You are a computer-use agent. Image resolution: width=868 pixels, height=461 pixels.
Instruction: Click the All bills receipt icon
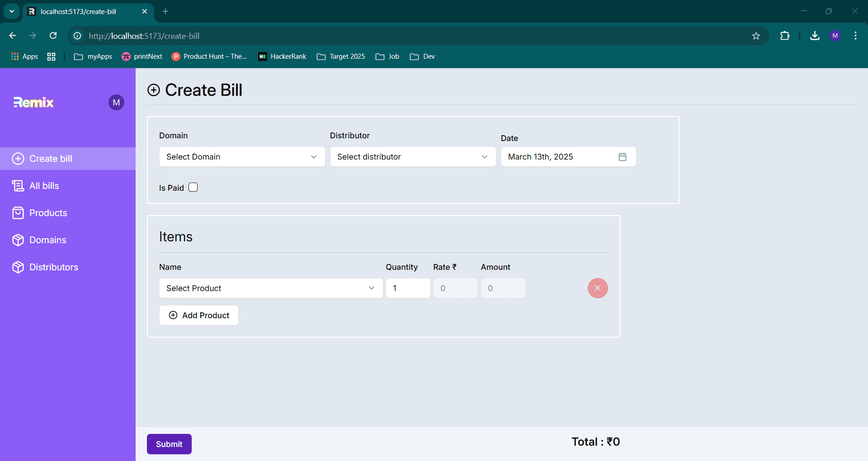click(x=18, y=186)
